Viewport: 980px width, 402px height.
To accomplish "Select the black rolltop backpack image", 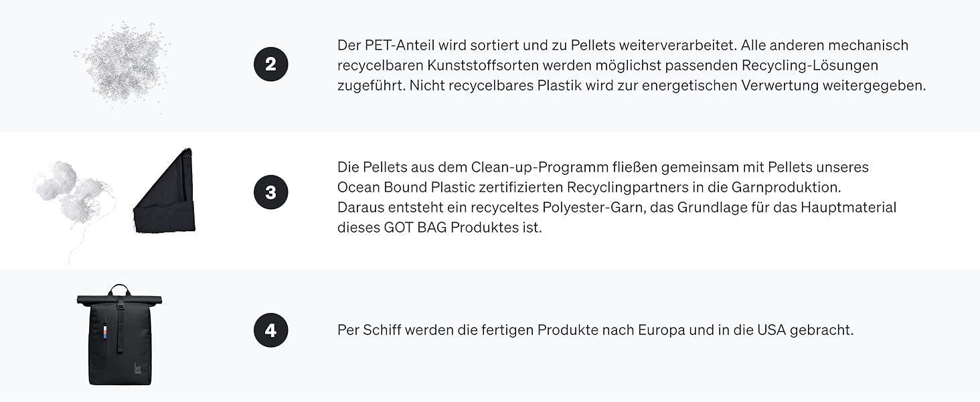I will pos(120,334).
